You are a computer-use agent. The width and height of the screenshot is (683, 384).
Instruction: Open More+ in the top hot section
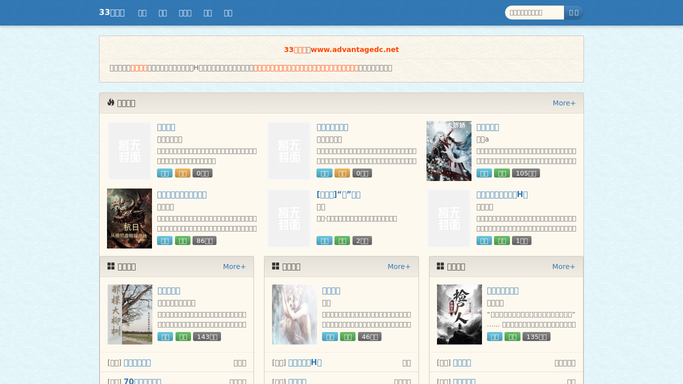coord(564,103)
